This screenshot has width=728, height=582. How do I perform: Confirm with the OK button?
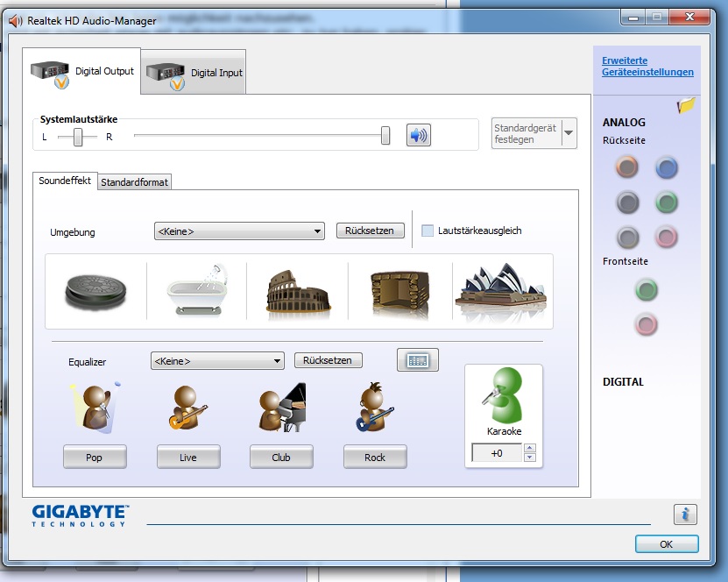coord(667,544)
